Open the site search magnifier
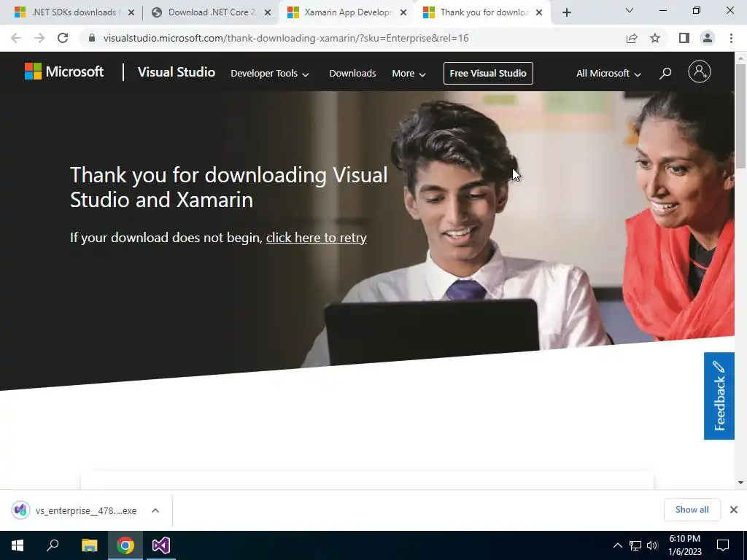This screenshot has width=747, height=560. tap(665, 74)
